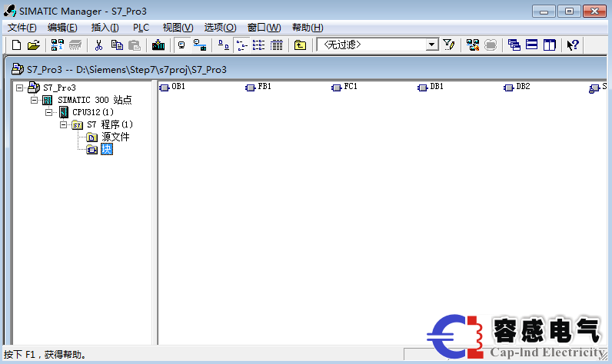Click the Paste toolbar icon
The width and height of the screenshot is (612, 364).
pyautogui.click(x=135, y=45)
